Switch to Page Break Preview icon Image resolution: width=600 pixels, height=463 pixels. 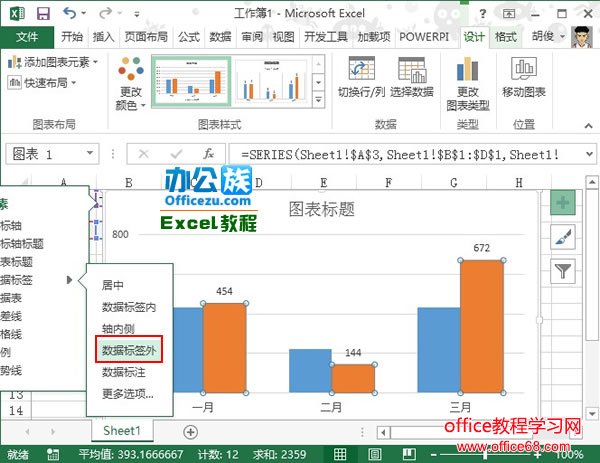click(x=409, y=454)
